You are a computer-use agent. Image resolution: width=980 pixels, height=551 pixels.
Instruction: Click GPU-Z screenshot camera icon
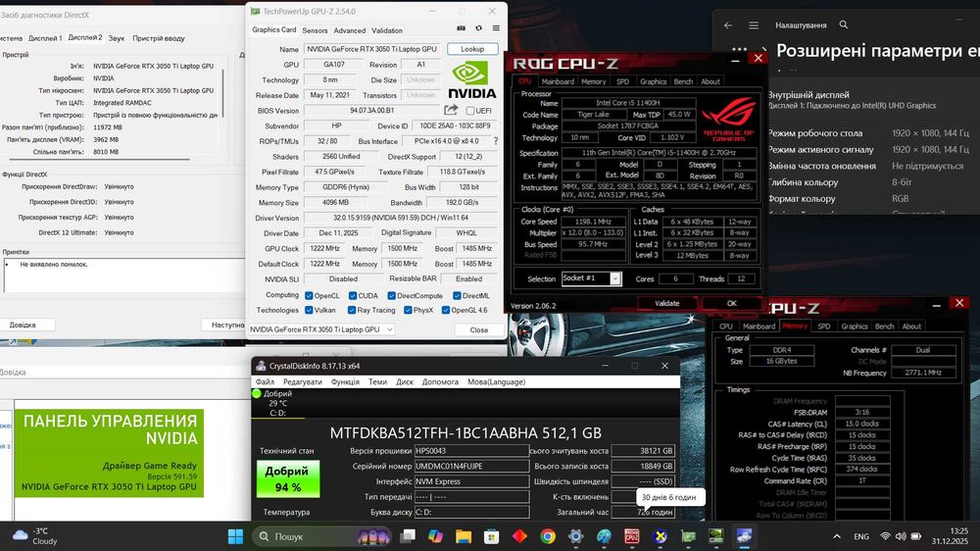pyautogui.click(x=461, y=28)
